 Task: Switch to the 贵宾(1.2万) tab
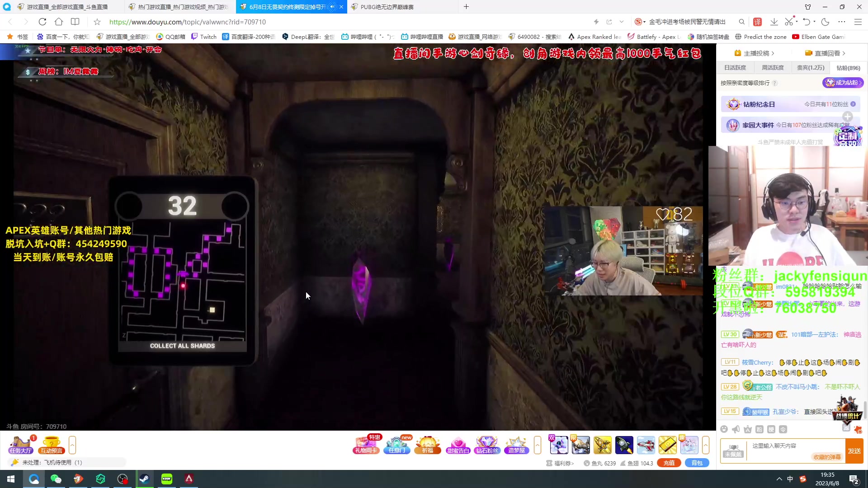tap(810, 68)
